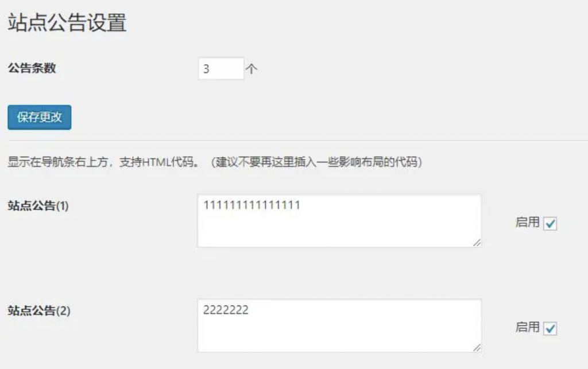The image size is (588, 369).
Task: Click the 站点公告(1) field label
Action: tap(38, 205)
